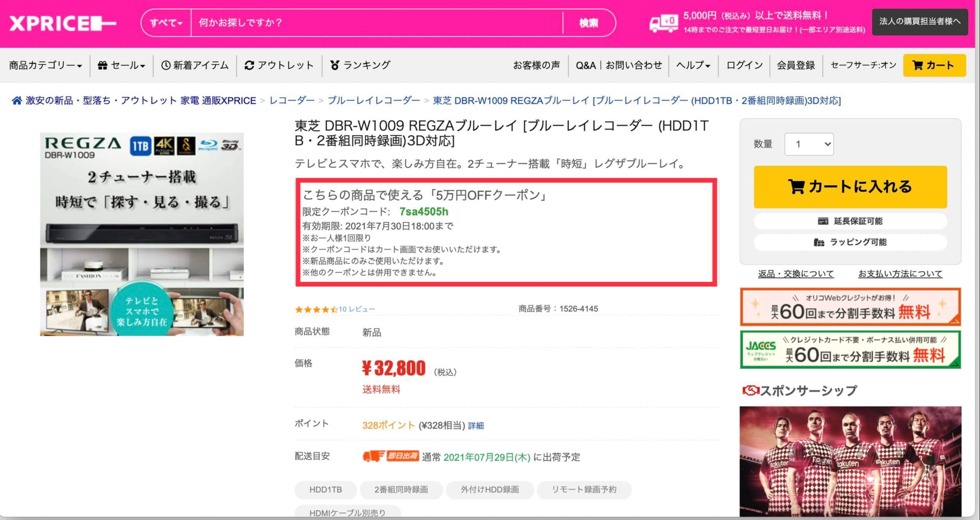Click ラッピング可能 button
Viewport: 980px width, 520px height.
850,242
